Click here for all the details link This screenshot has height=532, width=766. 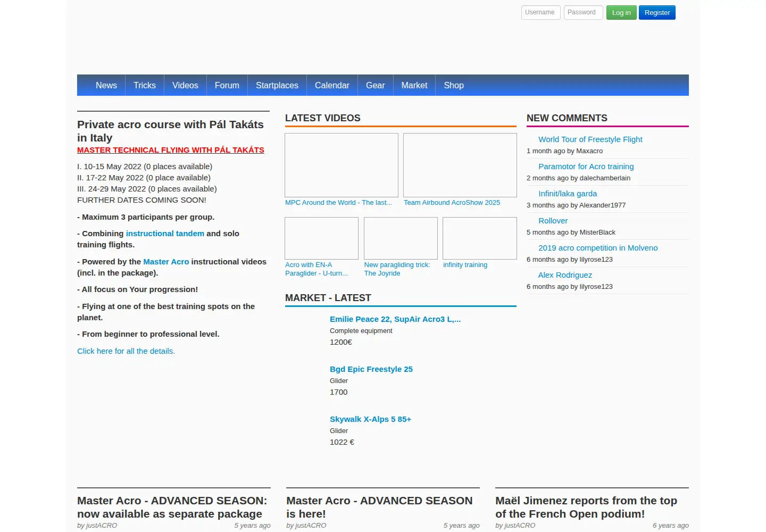[x=126, y=351]
